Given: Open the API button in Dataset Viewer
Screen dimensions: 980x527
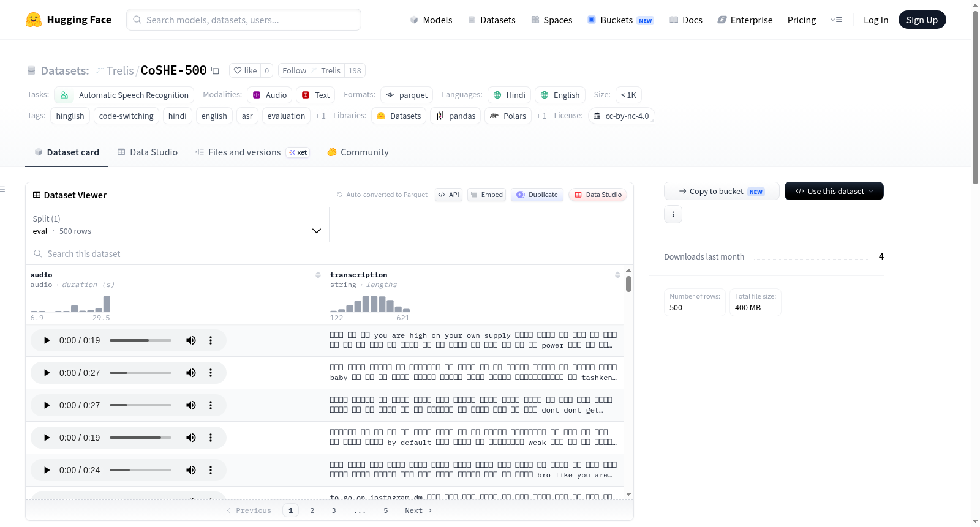Looking at the screenshot, I should [x=448, y=195].
